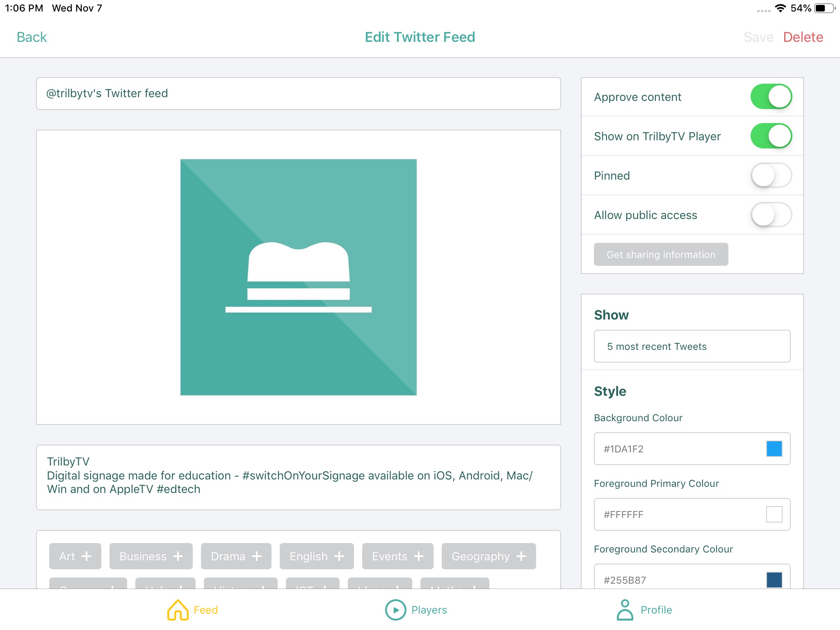The width and height of the screenshot is (840, 630).
Task: Click the plus icon on English tag
Action: [x=339, y=556]
